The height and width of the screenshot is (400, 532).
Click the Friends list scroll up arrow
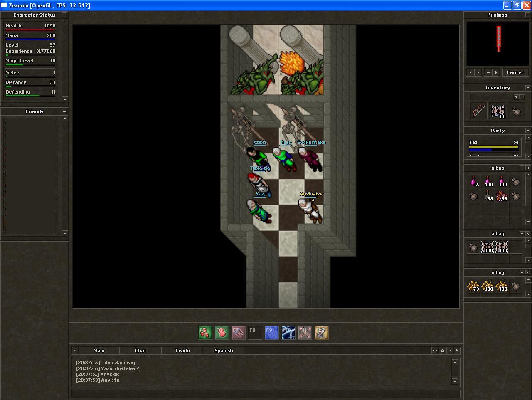[x=64, y=119]
